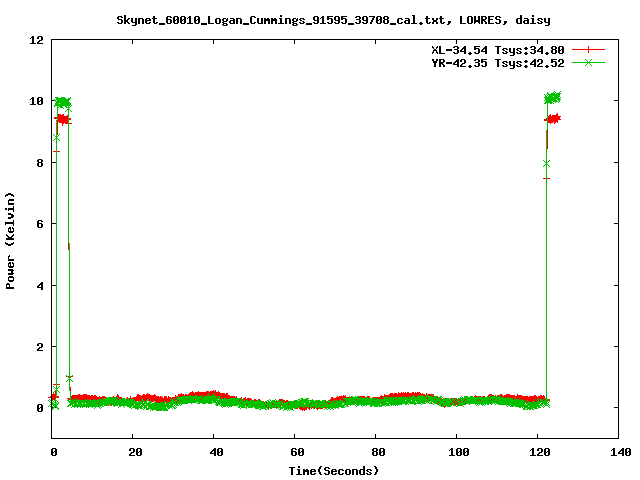The width and height of the screenshot is (640, 480).
Task: Click the x-axis tick label 100
Action: click(458, 452)
